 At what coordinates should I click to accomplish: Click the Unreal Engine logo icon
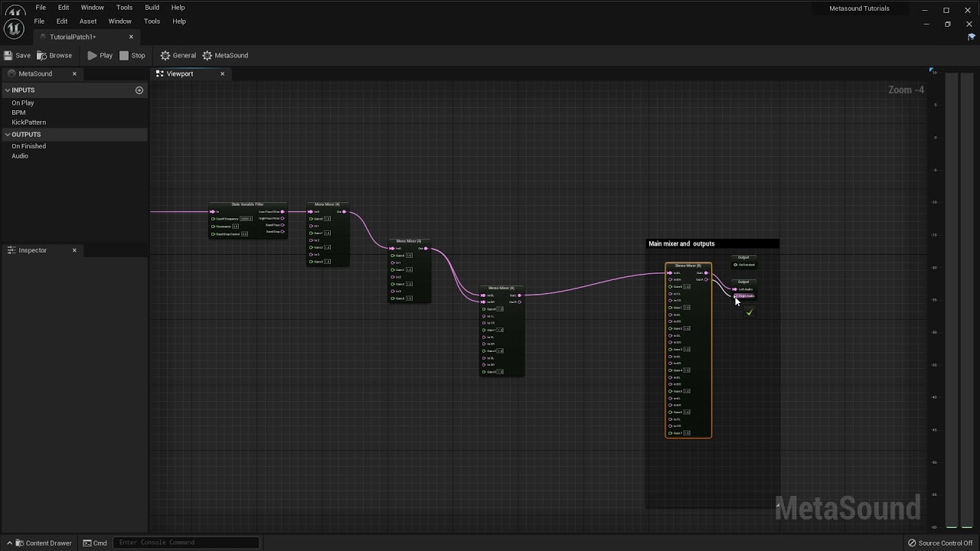(x=14, y=28)
